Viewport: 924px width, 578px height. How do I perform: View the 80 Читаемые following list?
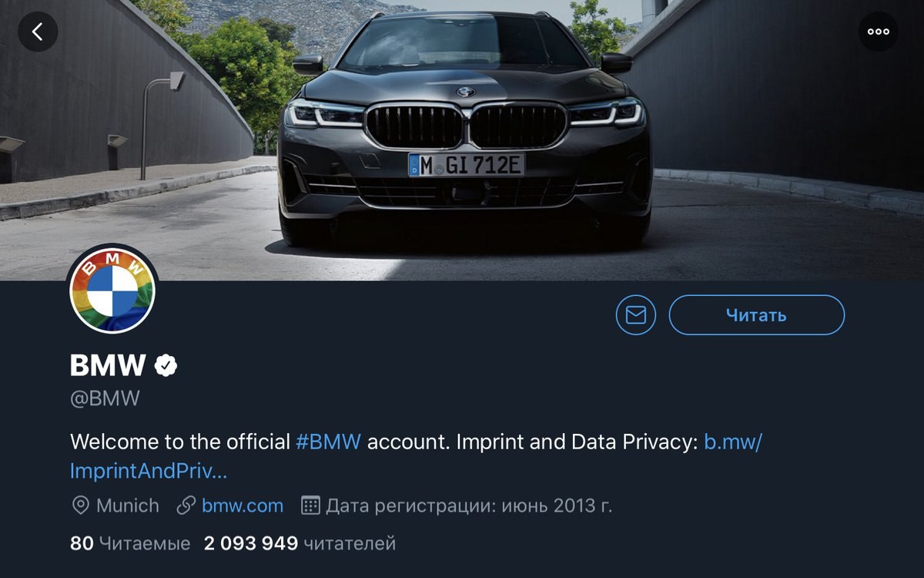pos(130,543)
